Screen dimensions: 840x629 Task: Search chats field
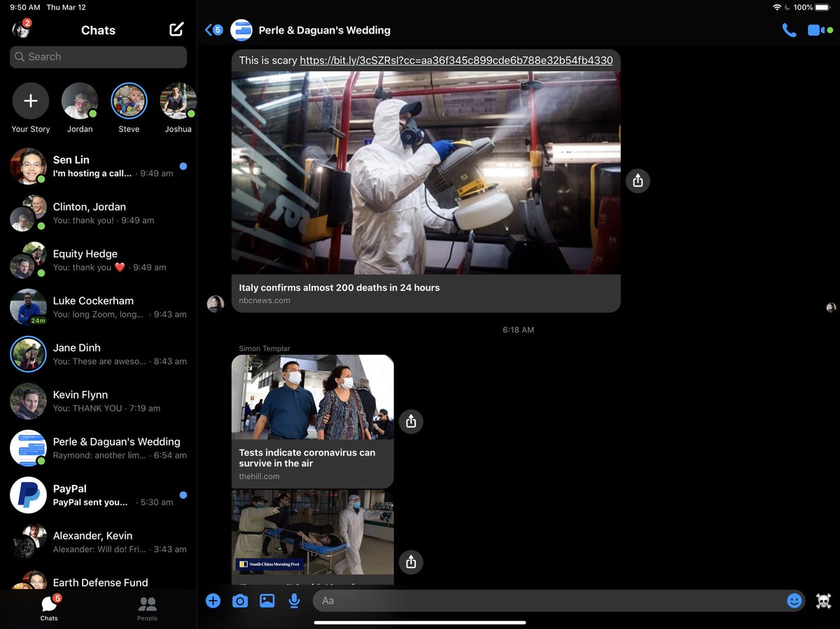(98, 57)
